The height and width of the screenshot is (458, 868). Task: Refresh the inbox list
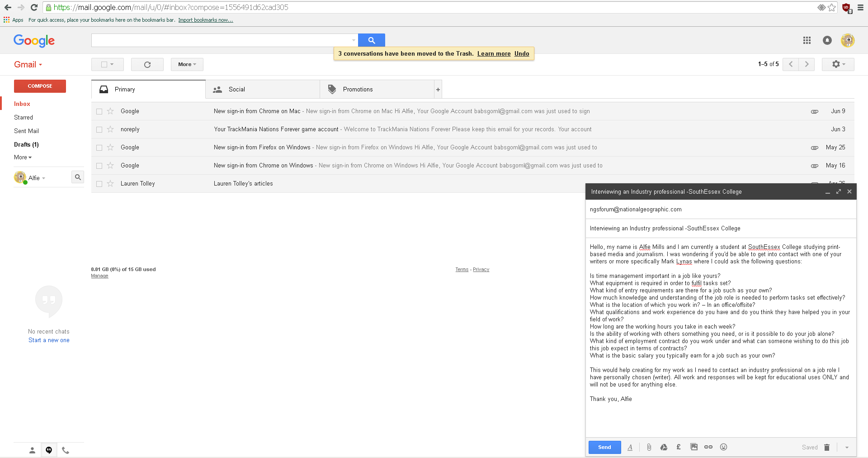(x=147, y=64)
